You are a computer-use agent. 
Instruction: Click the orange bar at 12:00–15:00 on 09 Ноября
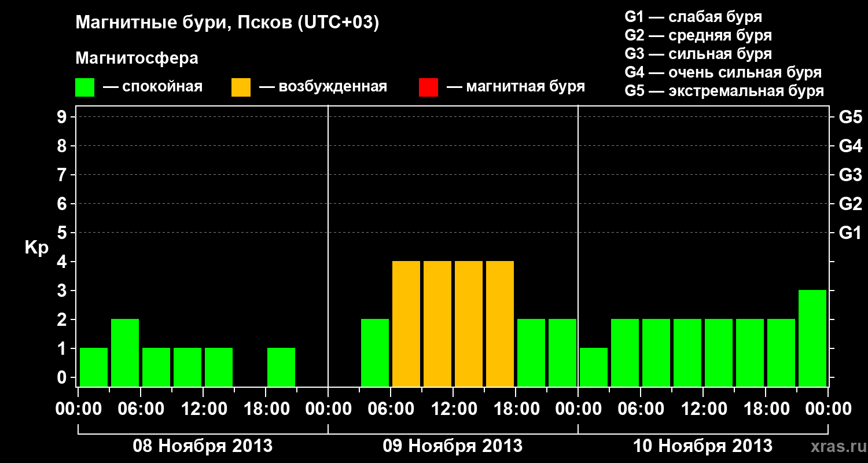pyautogui.click(x=469, y=324)
